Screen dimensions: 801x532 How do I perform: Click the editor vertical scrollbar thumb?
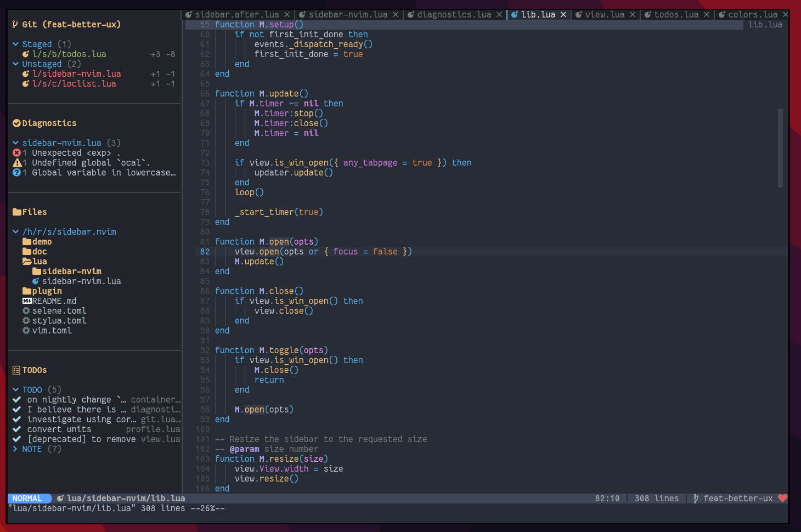coord(780,148)
